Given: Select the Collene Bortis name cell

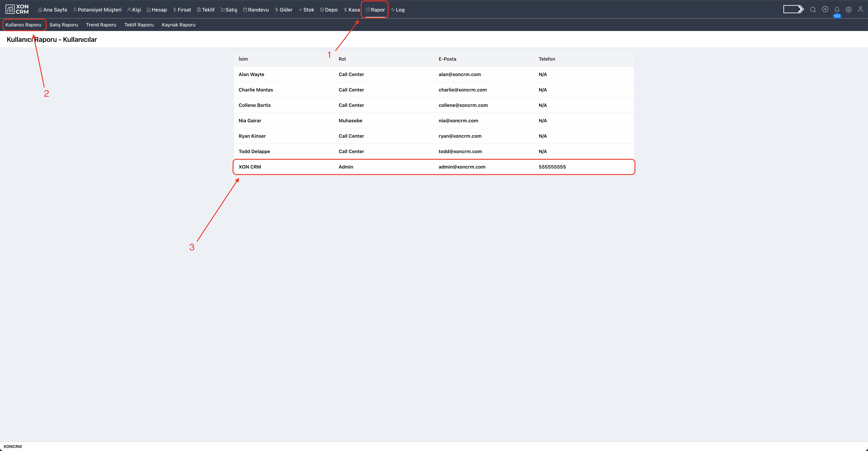Looking at the screenshot, I should (254, 105).
